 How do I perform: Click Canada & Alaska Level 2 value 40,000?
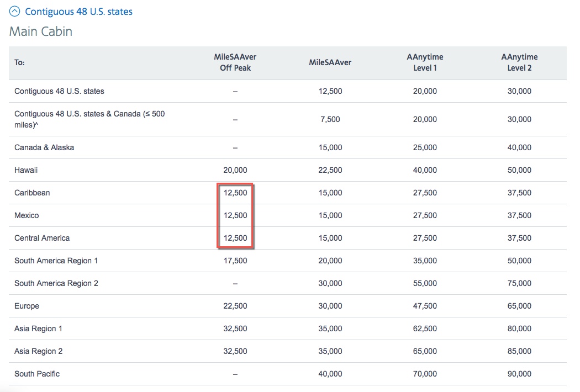click(x=519, y=147)
